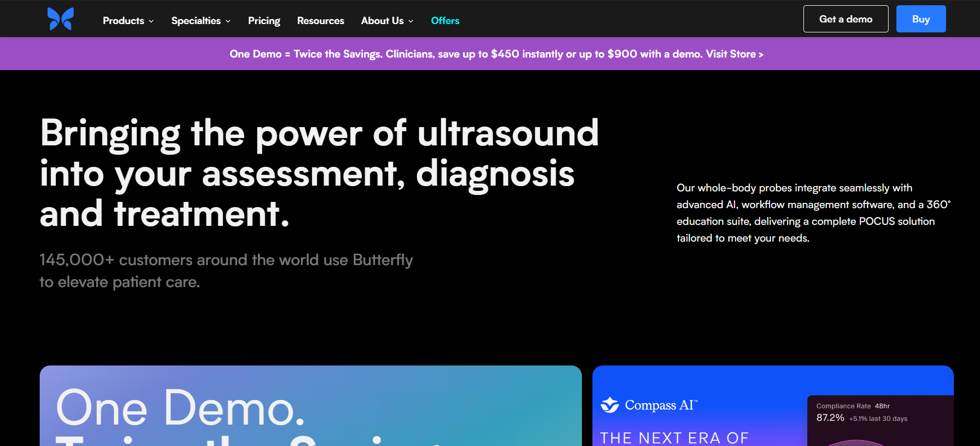This screenshot has height=446, width=980.
Task: Expand the Products dropdown menu
Action: point(128,20)
